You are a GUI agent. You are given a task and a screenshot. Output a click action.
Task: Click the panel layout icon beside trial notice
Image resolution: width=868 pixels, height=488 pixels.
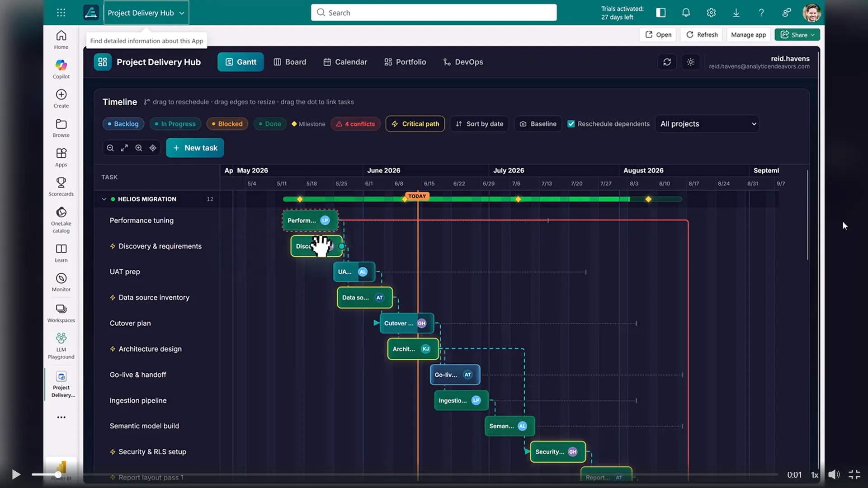coord(660,13)
